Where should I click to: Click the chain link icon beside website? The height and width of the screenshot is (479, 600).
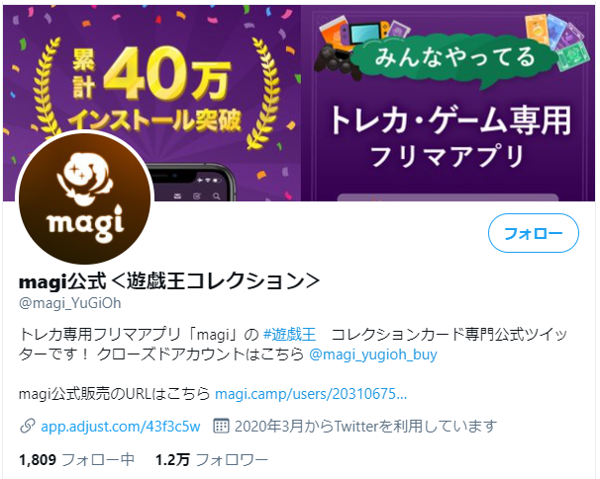pyautogui.click(x=28, y=426)
